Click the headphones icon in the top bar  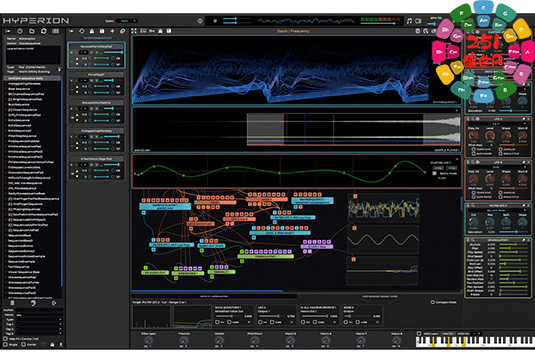coord(409,21)
